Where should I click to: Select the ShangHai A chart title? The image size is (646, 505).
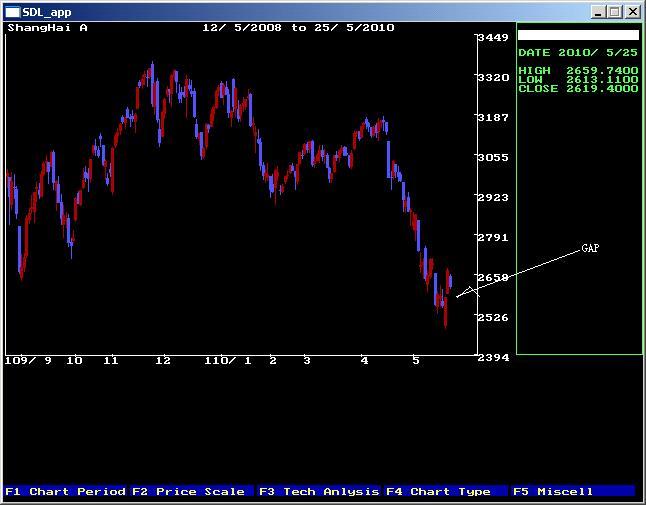(47, 28)
